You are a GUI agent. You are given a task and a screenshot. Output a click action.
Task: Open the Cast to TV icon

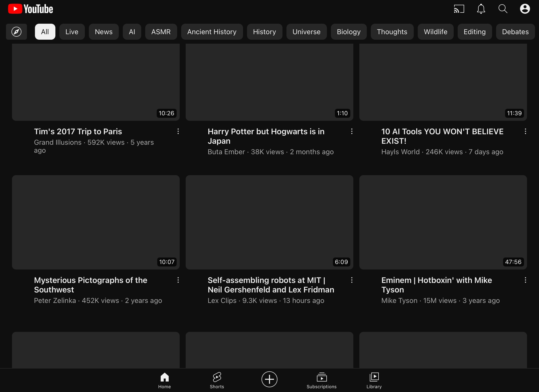[x=459, y=8]
